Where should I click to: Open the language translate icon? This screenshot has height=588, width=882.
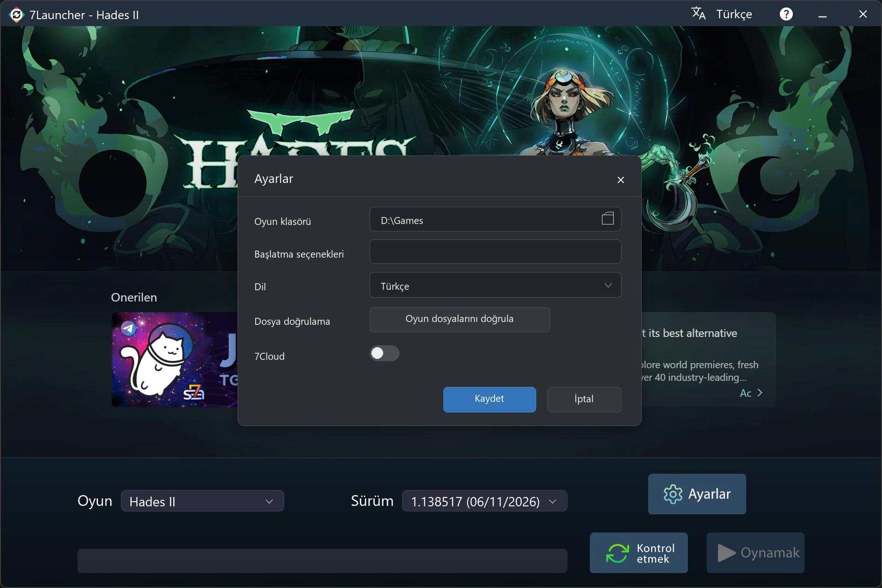pos(698,14)
